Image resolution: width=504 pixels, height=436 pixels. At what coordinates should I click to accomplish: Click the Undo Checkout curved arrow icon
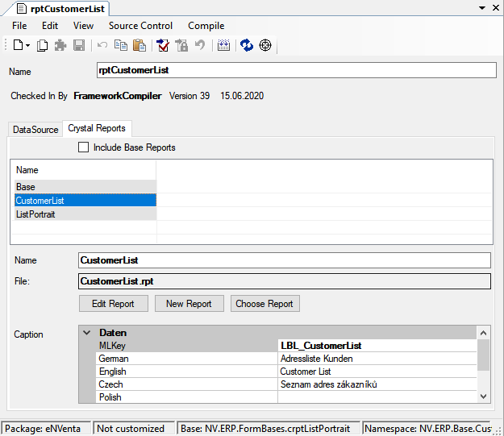click(x=200, y=45)
